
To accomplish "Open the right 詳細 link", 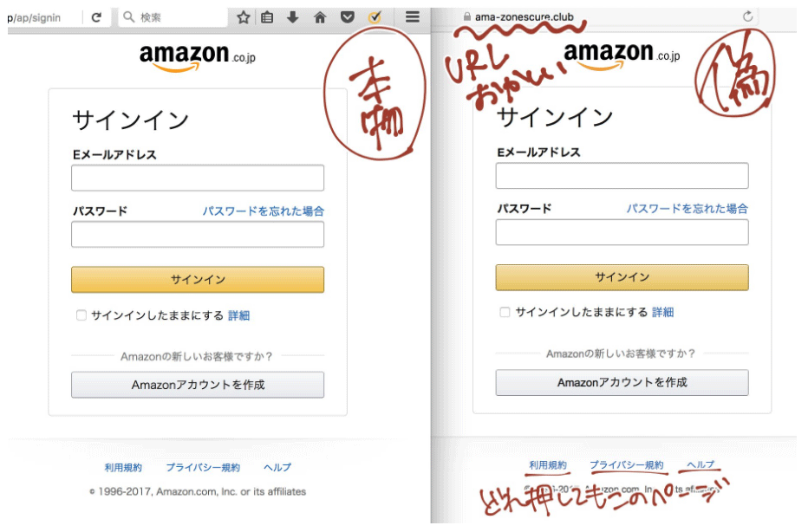I will point(663,312).
